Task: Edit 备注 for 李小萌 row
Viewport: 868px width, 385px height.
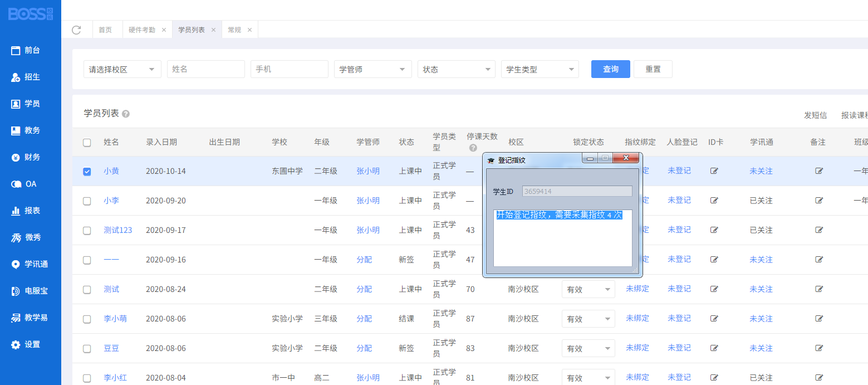Action: [819, 319]
